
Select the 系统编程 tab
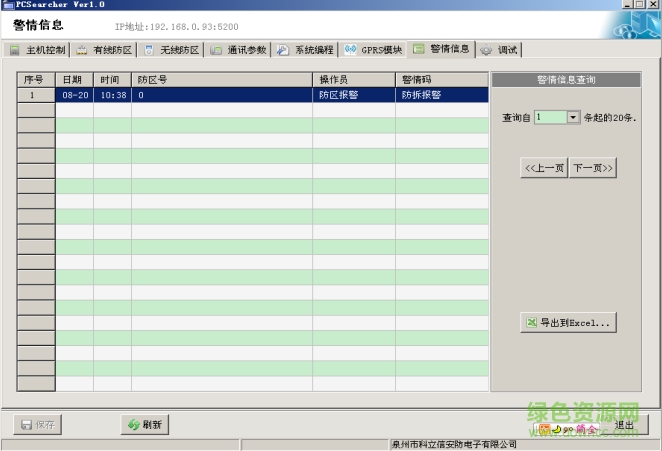tap(305, 50)
